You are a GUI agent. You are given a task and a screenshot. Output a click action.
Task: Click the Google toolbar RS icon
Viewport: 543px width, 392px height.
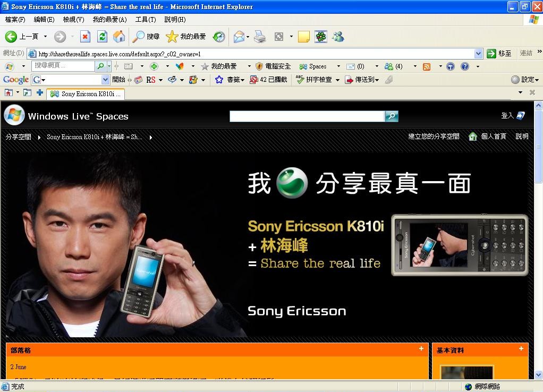coord(151,80)
